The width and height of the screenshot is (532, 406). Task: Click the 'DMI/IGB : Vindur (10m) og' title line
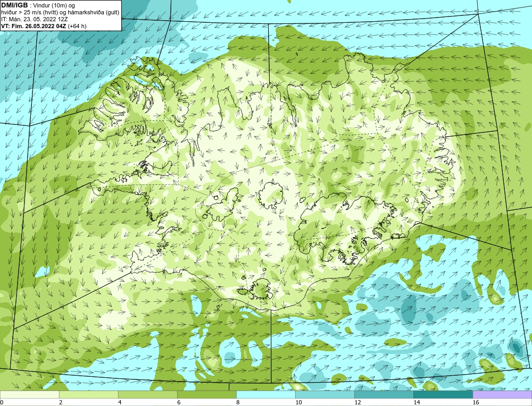[x=38, y=5]
